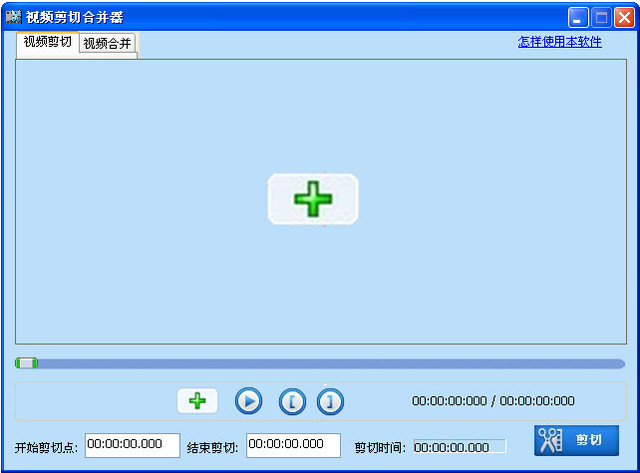Switch to the 视频合并 tab
Image resolution: width=640 pixels, height=473 pixels.
pos(107,43)
